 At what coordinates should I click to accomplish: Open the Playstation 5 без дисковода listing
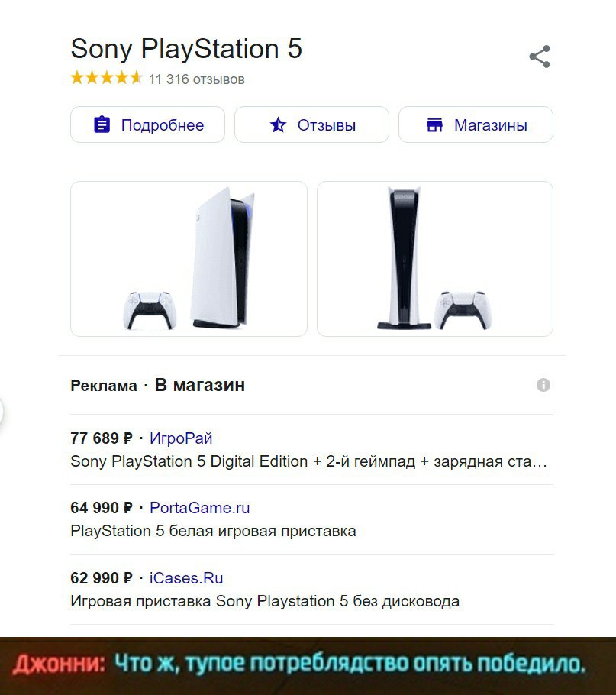265,602
